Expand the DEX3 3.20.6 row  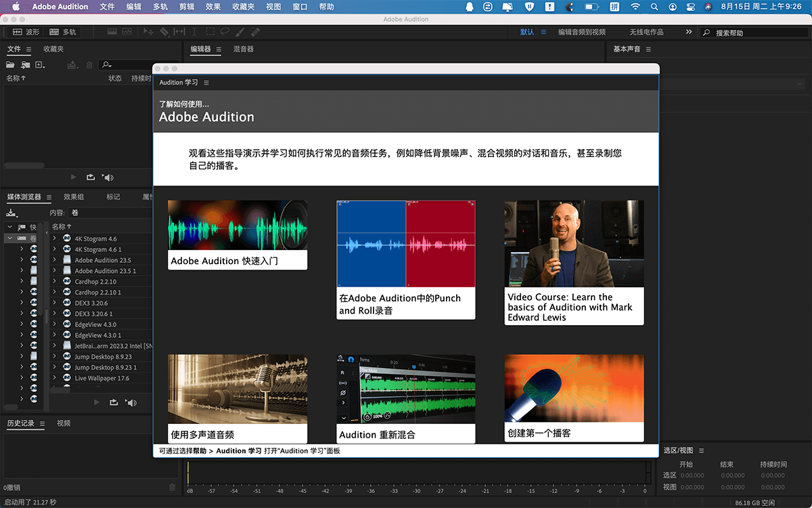[55, 303]
